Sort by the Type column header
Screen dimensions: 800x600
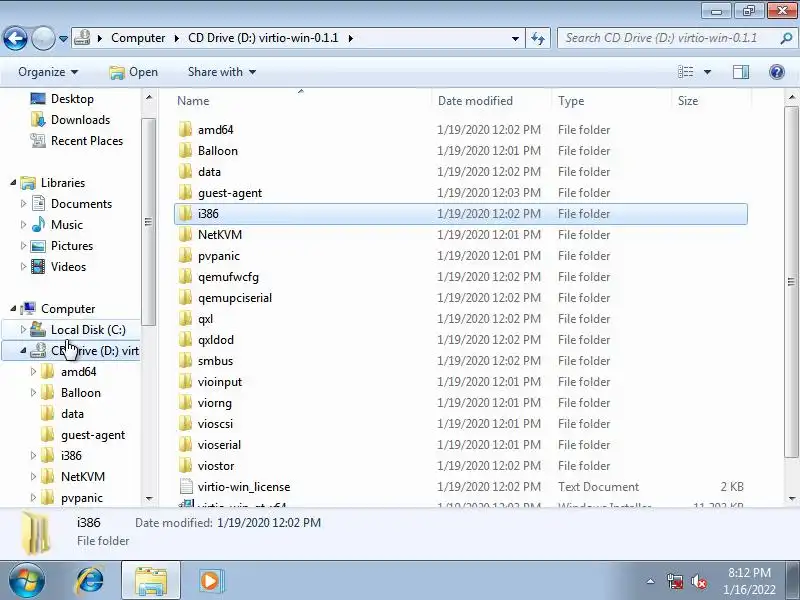point(571,101)
